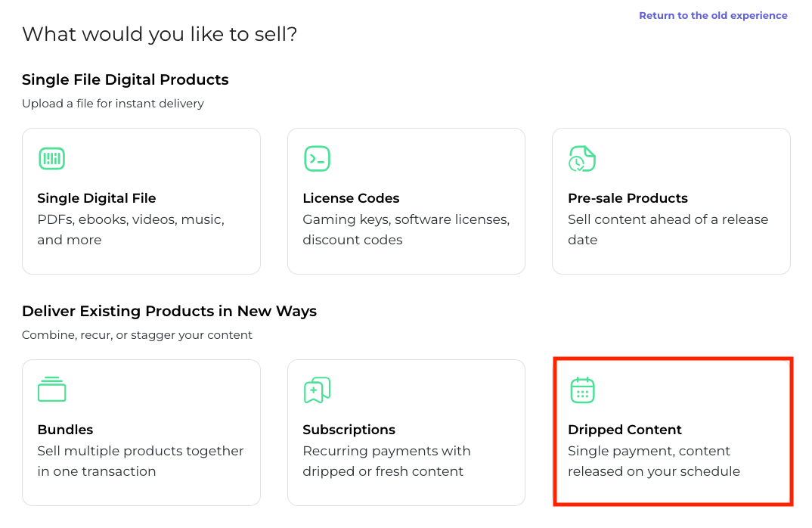The image size is (812, 528).
Task: Click the Bundles stacked-box icon
Action: [x=51, y=390]
